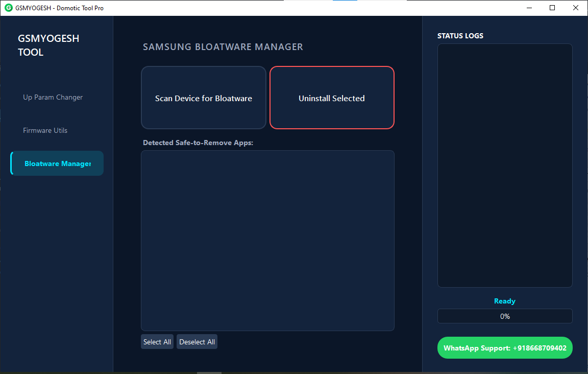Minimize the Domotic Tool Pro window
The height and width of the screenshot is (374, 588).
(x=529, y=8)
